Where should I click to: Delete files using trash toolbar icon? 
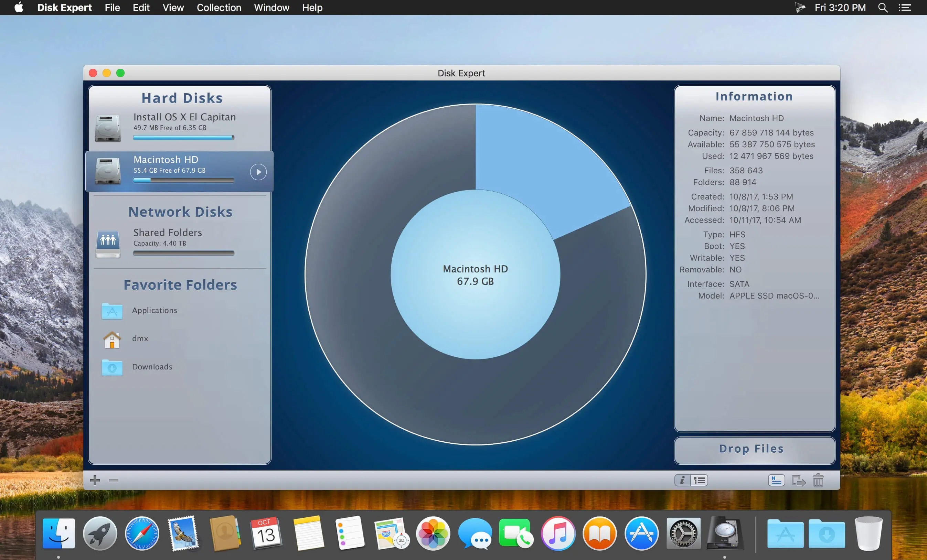coord(817,480)
